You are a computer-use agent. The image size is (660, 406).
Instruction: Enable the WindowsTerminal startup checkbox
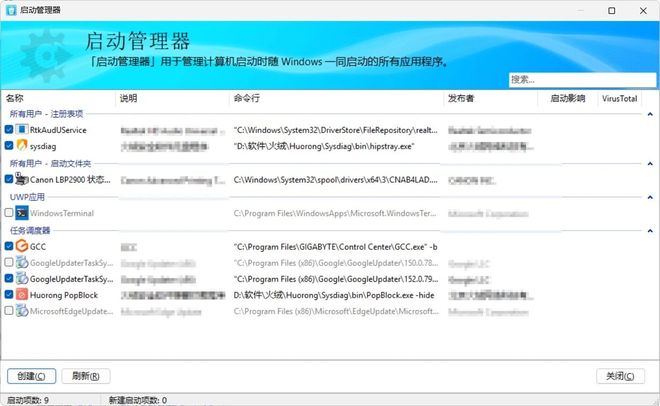[9, 213]
